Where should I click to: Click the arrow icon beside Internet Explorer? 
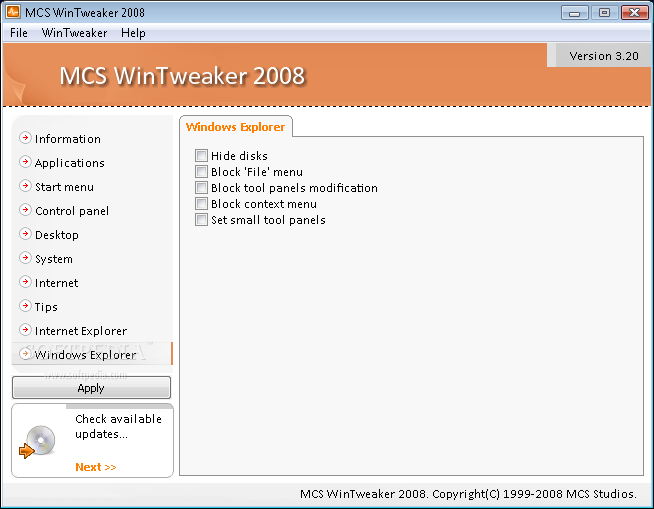tap(25, 330)
